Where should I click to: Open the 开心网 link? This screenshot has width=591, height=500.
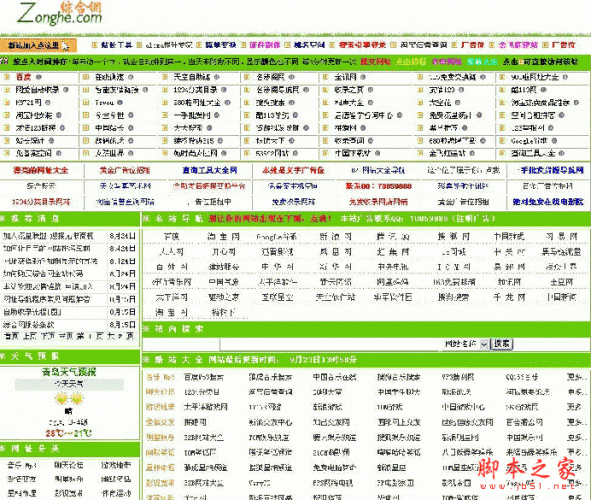(224, 252)
